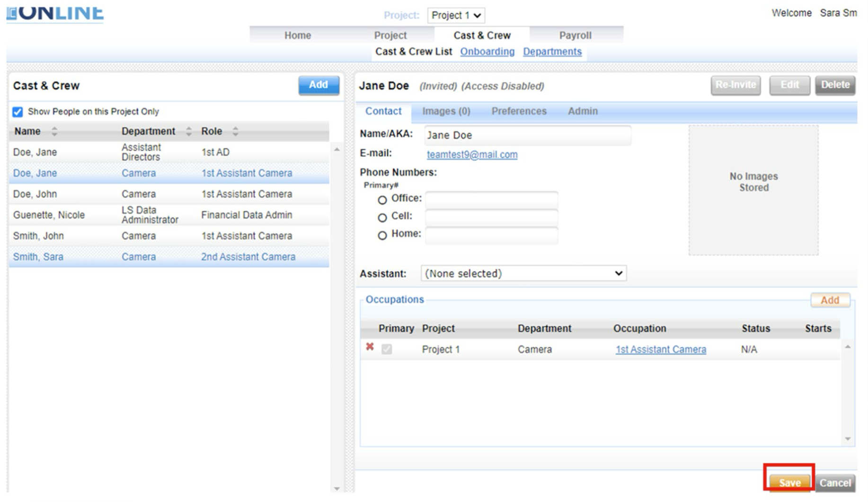Screen dimensions: 868x502
Task: Click the Occupation column header
Action: (x=639, y=329)
